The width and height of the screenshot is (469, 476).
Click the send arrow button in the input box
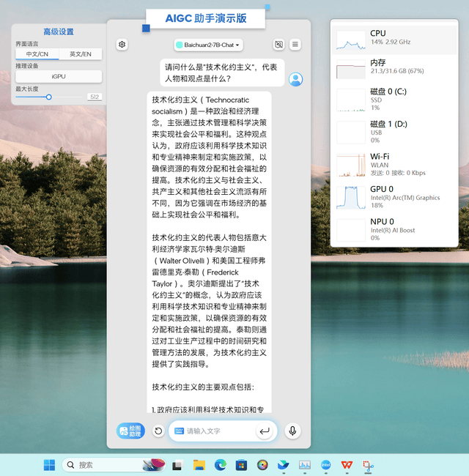point(265,431)
